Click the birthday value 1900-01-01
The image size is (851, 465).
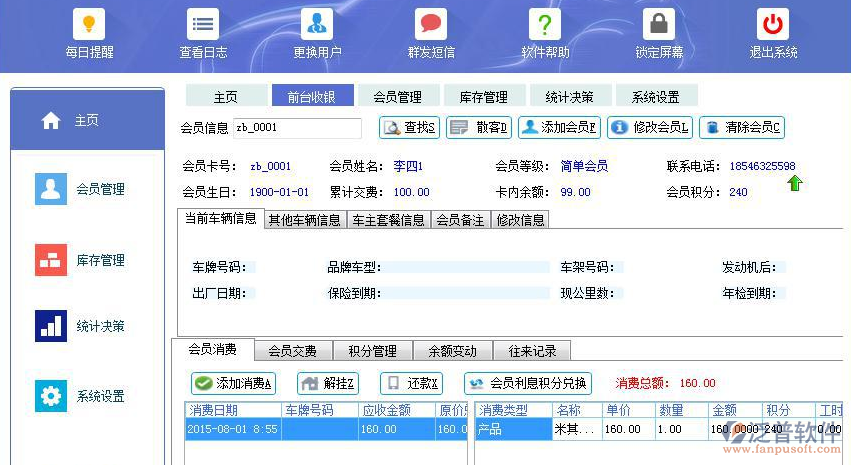279,192
